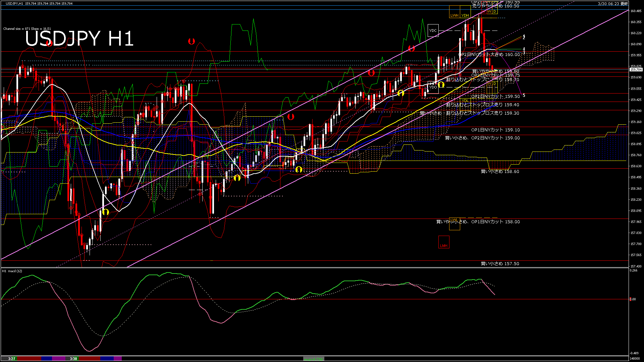Click the H1 macd (12) indicator label
The image size is (644, 362).
point(12,271)
